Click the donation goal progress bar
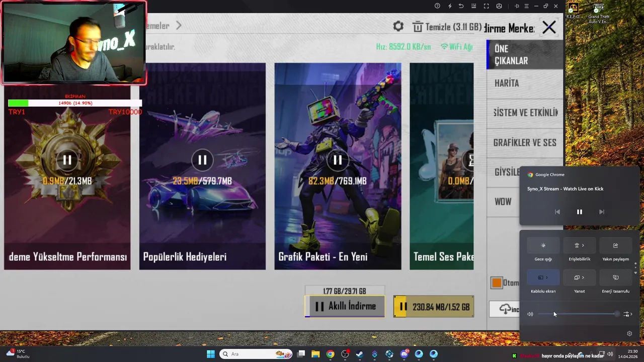The width and height of the screenshot is (644, 362). [75, 103]
